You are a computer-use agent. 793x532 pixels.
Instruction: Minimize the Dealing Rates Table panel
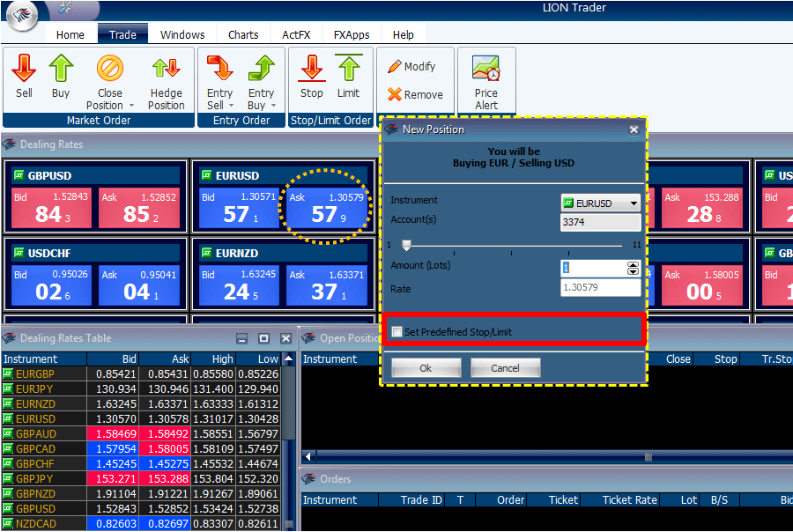click(242, 338)
